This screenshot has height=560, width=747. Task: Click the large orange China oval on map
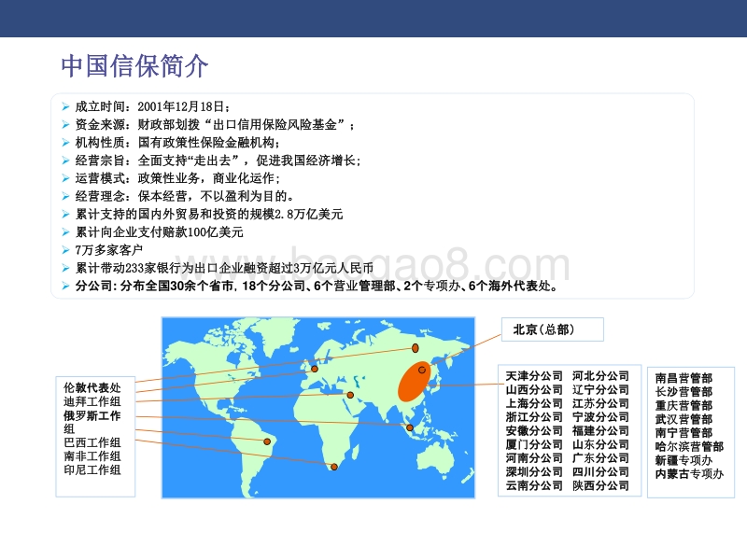(x=414, y=383)
